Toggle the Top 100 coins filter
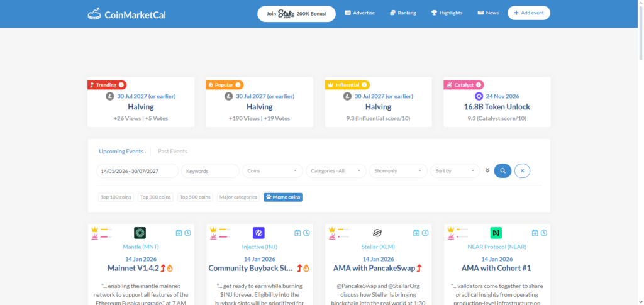644x305 pixels. point(116,197)
